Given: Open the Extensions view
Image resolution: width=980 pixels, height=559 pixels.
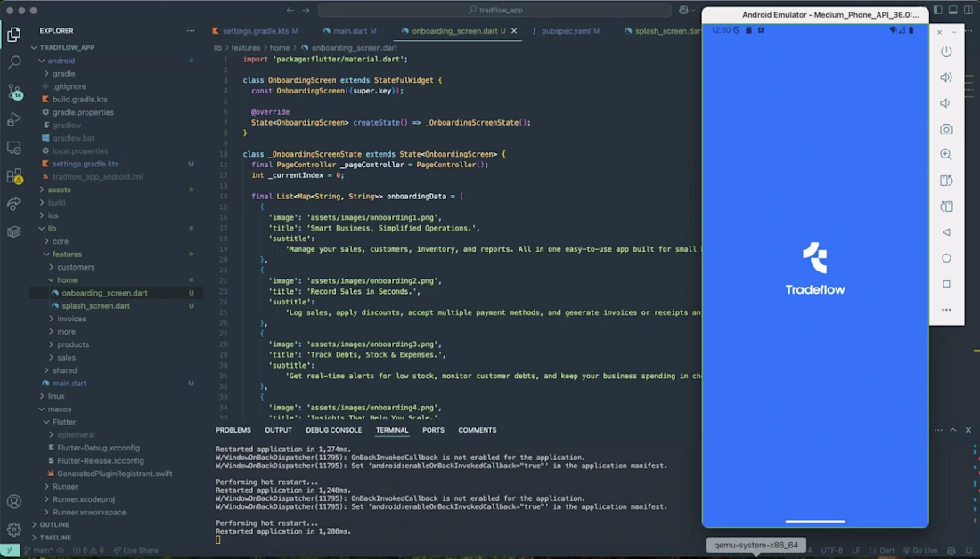Looking at the screenshot, I should click(x=13, y=177).
